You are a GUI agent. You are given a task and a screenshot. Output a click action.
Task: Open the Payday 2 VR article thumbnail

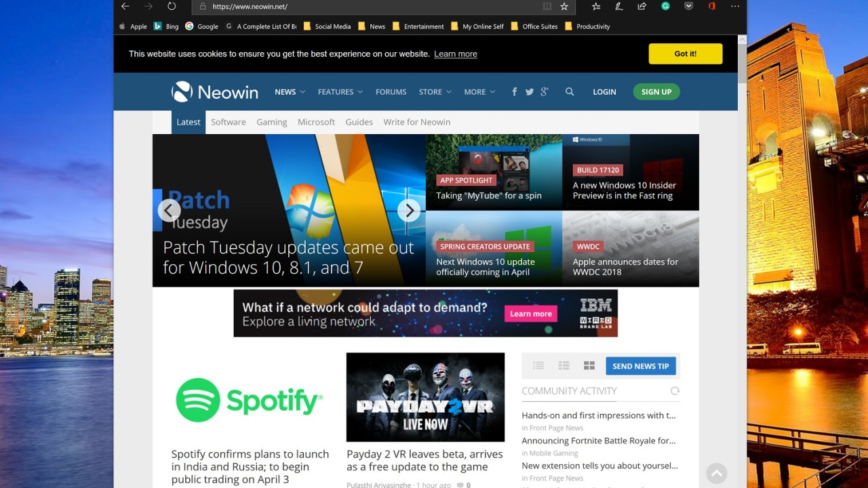click(x=425, y=397)
